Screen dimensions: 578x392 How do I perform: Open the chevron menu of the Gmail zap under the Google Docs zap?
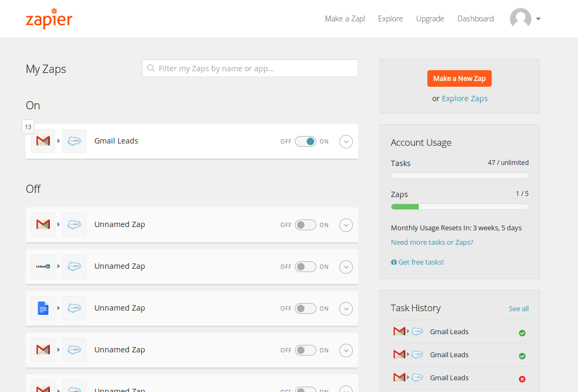coord(346,351)
